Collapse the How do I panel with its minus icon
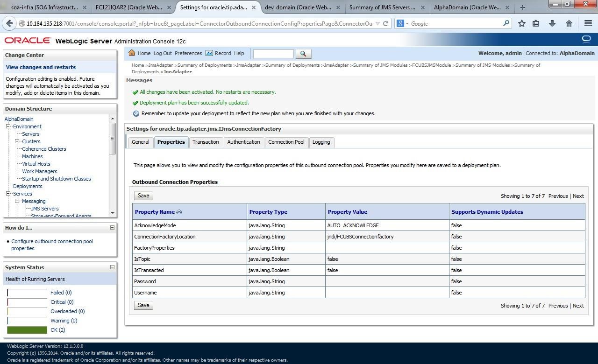 112,227
